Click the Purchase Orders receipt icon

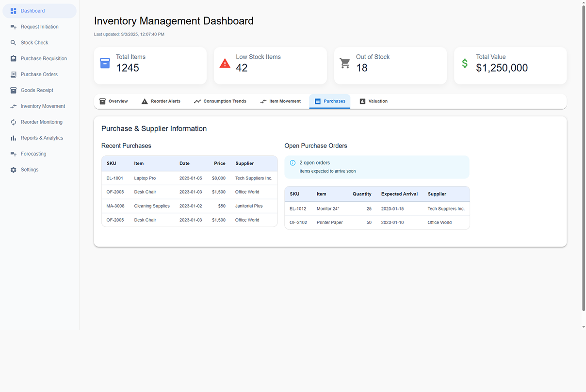[14, 74]
